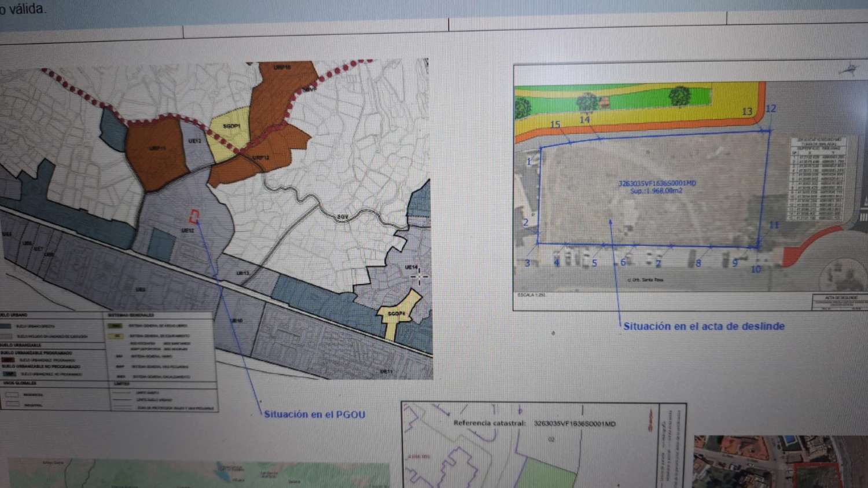
Task: Select the 'Situación en el PGOU' caption
Action: coord(314,414)
